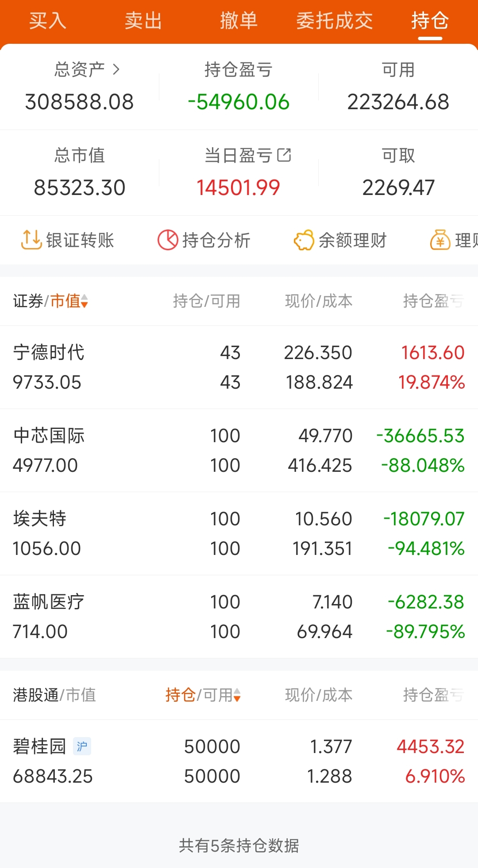
Task: Open the 委托成交 tab
Action: (x=335, y=21)
